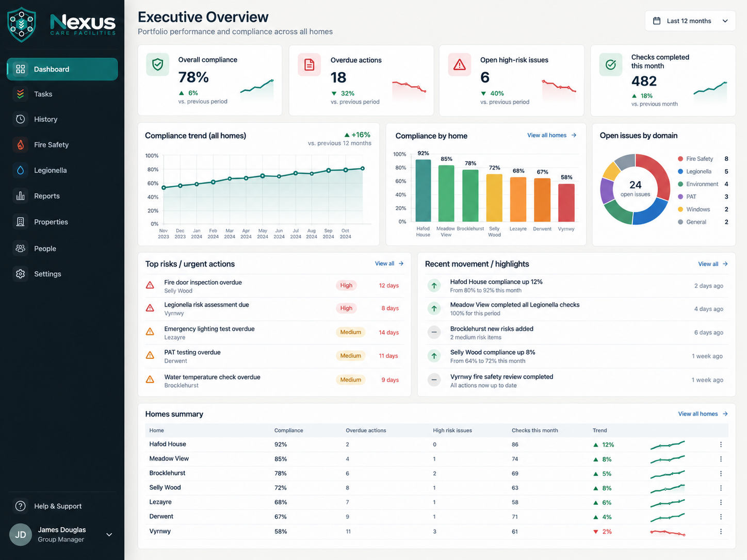
Task: Open the Fire Safety section
Action: 62,145
